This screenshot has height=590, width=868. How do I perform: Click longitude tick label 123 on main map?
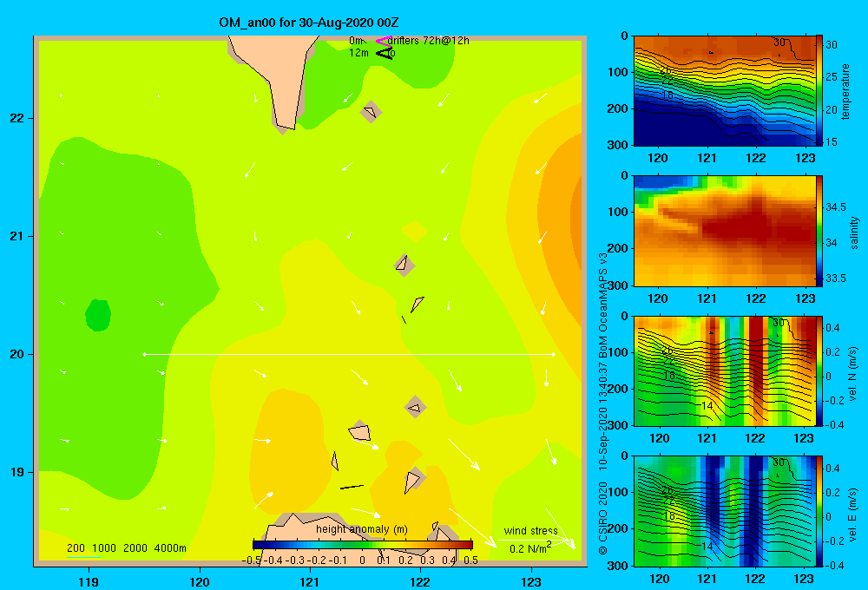pos(531,581)
